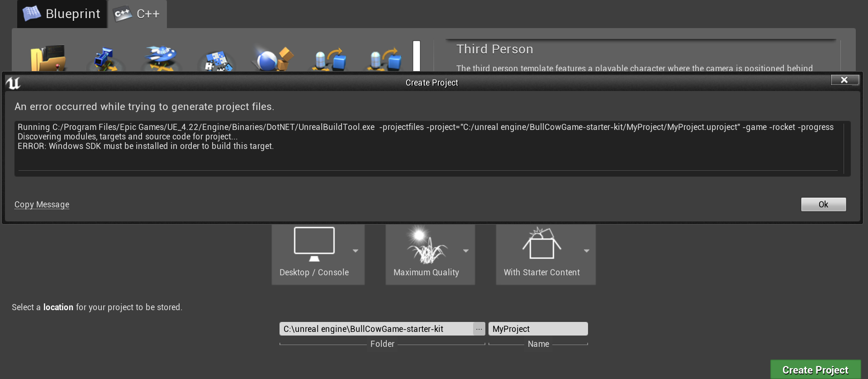
Task: Select the rolling ball template thumbnail
Action: click(274, 58)
